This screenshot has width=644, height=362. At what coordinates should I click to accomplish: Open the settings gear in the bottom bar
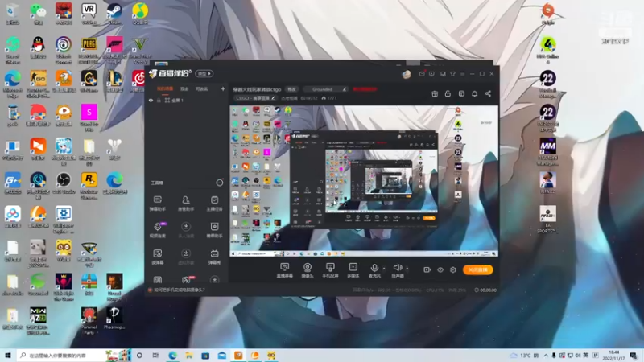(453, 269)
